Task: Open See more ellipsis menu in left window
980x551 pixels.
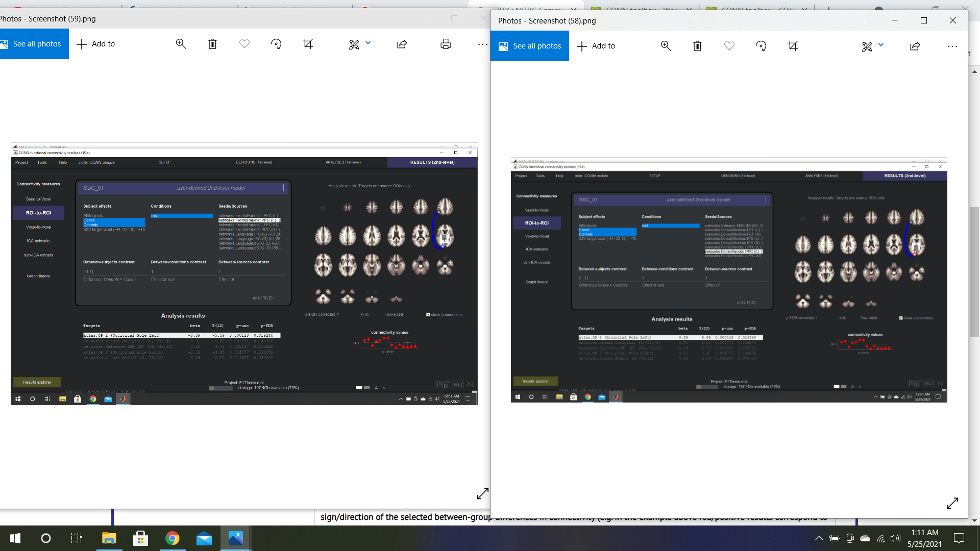Action: click(482, 44)
